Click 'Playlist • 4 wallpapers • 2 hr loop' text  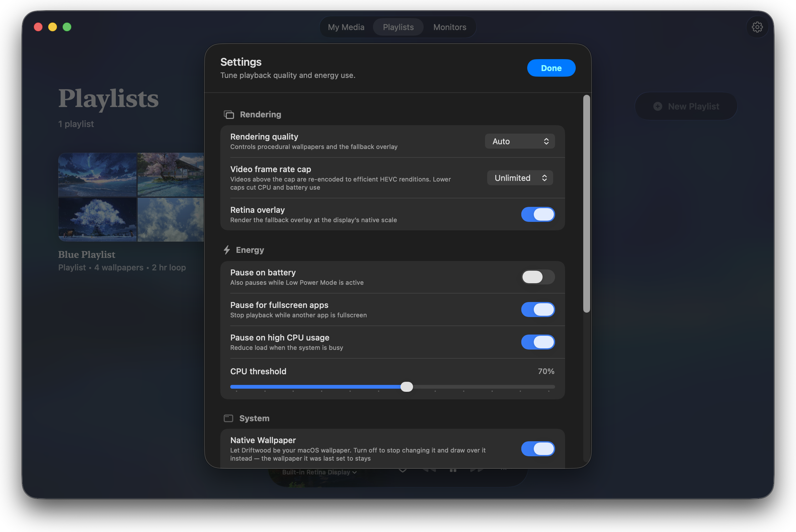click(122, 268)
